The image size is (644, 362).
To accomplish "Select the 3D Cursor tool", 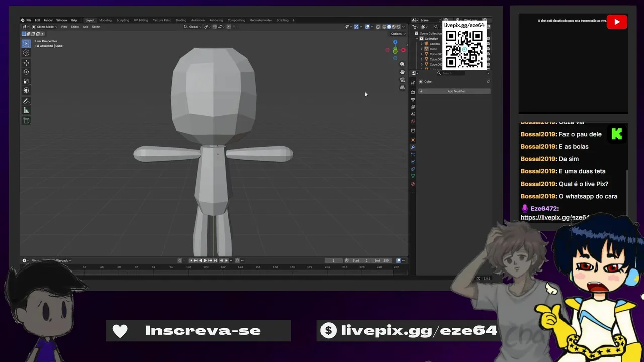I will (x=26, y=53).
